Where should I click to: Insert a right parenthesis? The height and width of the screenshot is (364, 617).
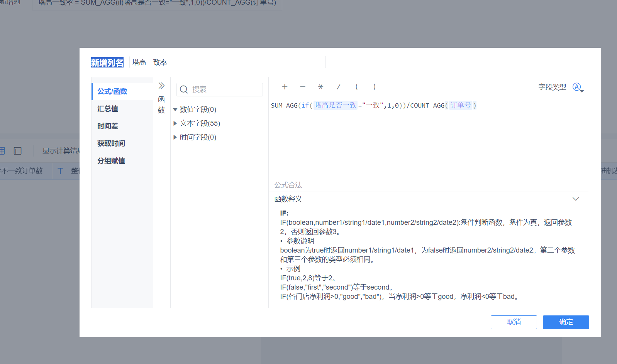[x=374, y=87]
